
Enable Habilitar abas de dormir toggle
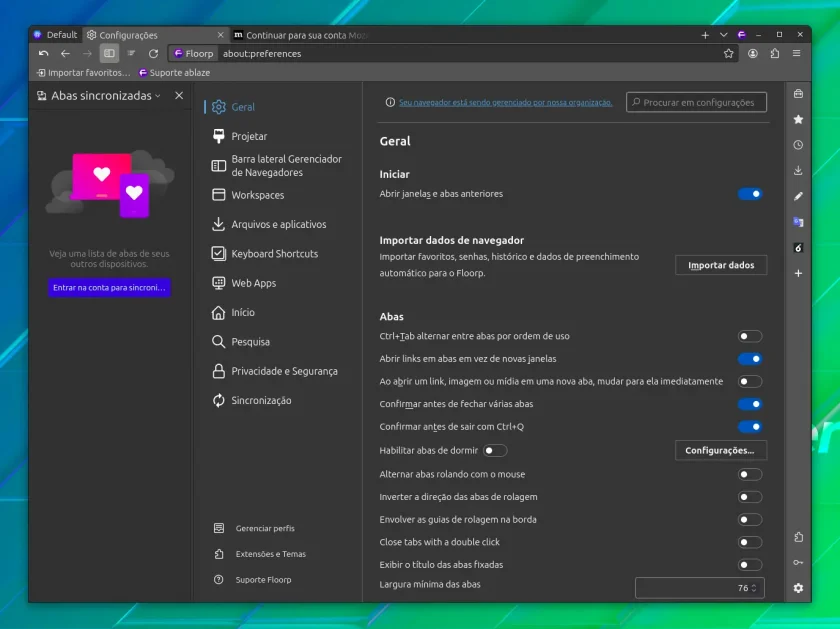pos(494,451)
